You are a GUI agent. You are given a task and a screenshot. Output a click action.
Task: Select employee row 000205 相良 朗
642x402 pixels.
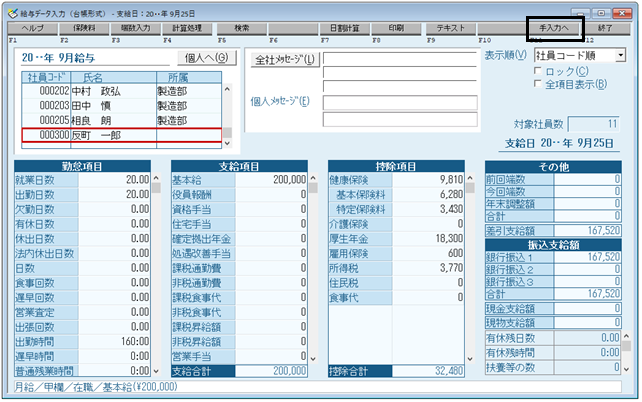[122, 120]
